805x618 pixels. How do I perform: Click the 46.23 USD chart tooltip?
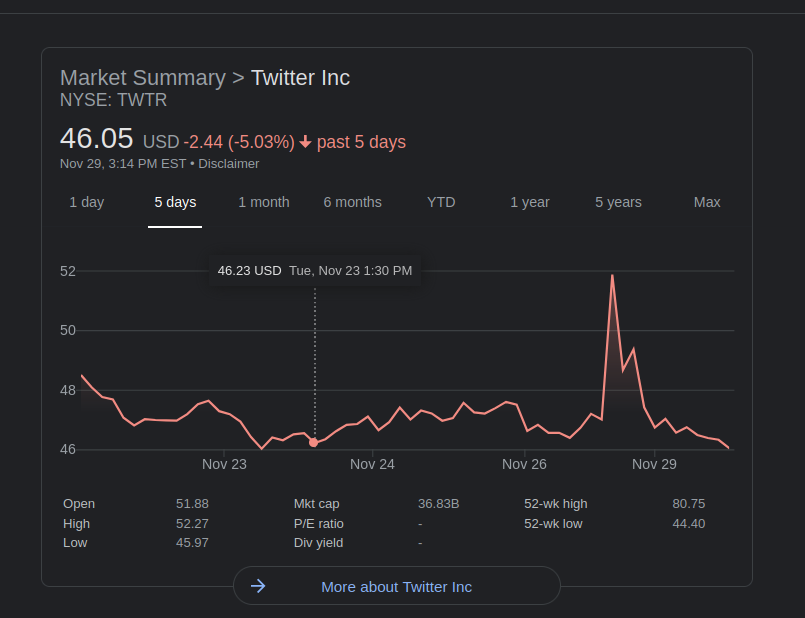pyautogui.click(x=315, y=271)
